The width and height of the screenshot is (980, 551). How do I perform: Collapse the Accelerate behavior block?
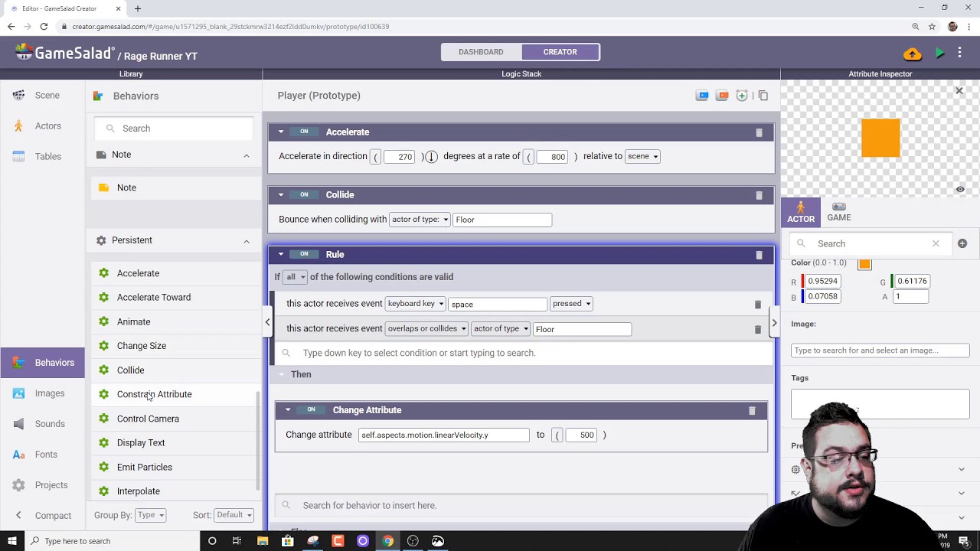(x=281, y=132)
